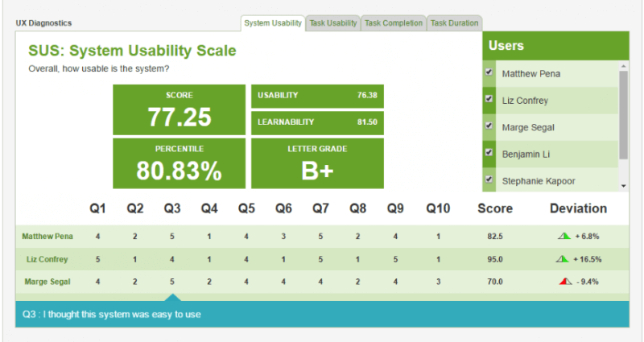Open the Task Completion tab

point(393,23)
